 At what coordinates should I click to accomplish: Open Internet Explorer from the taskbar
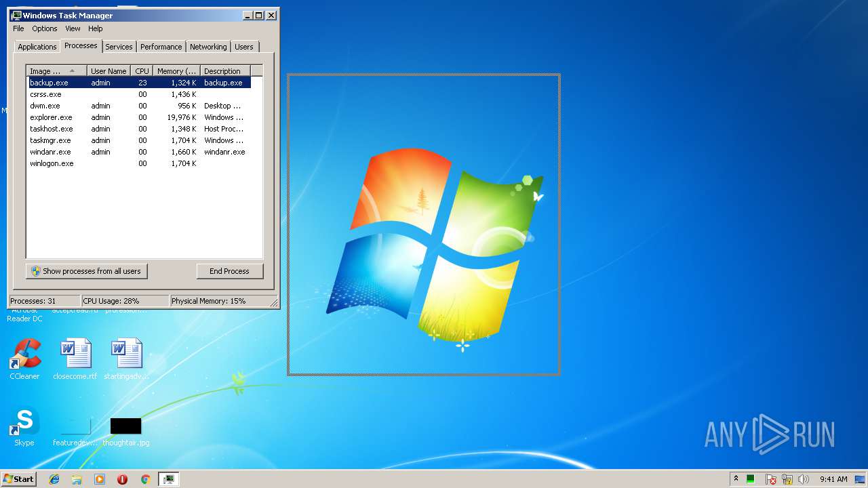point(54,479)
